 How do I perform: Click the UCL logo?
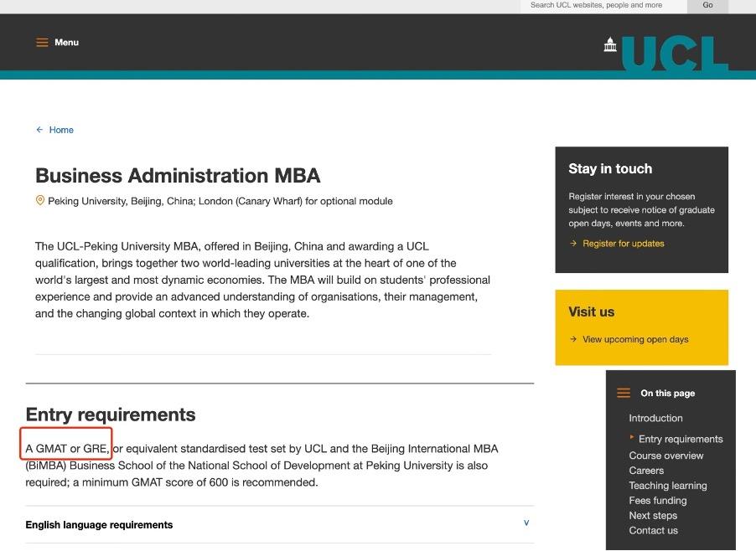[666, 52]
